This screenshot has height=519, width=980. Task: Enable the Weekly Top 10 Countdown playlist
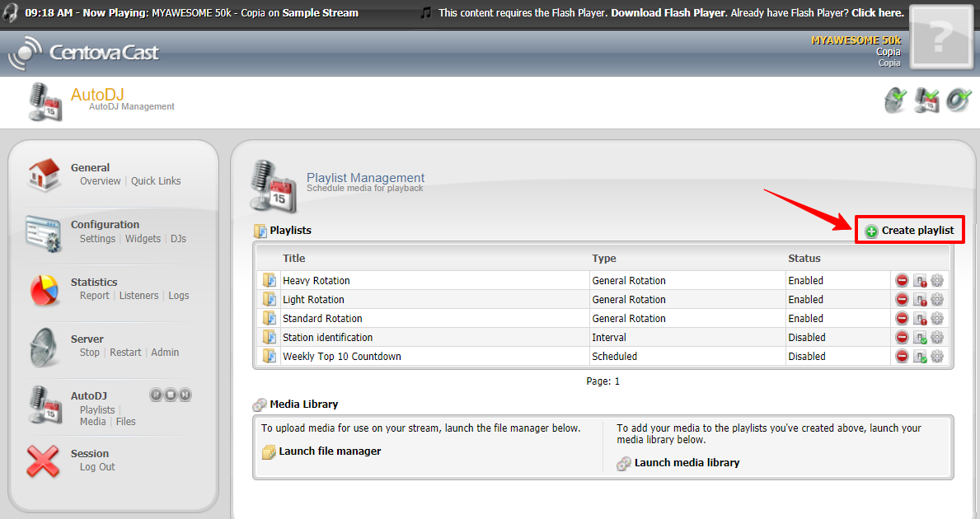[920, 357]
